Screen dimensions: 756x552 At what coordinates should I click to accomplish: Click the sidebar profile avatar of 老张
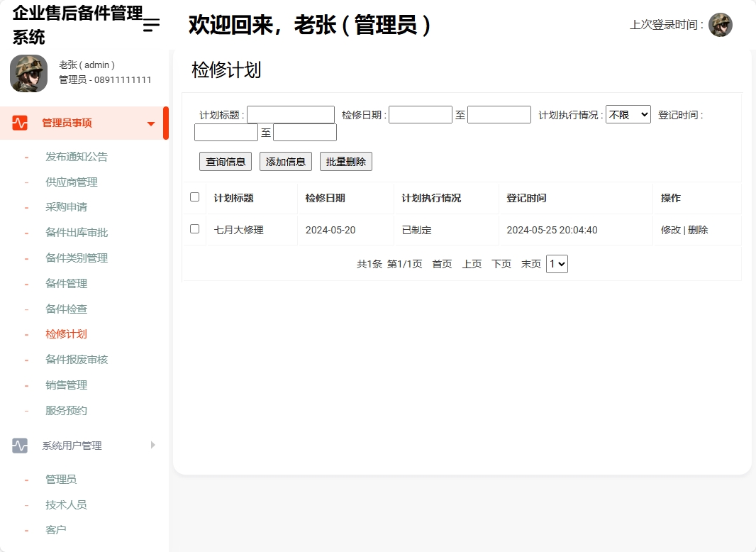click(28, 73)
